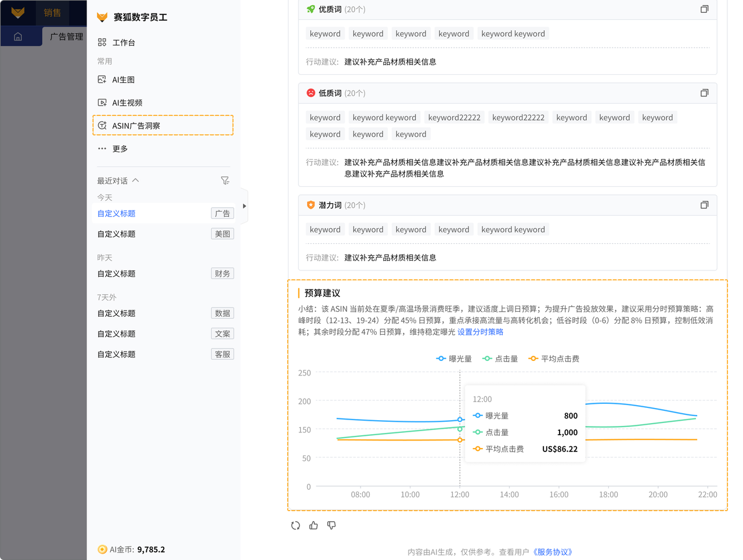Click keyword22222 first tag in 低质词
The image size is (743, 560).
454,117
